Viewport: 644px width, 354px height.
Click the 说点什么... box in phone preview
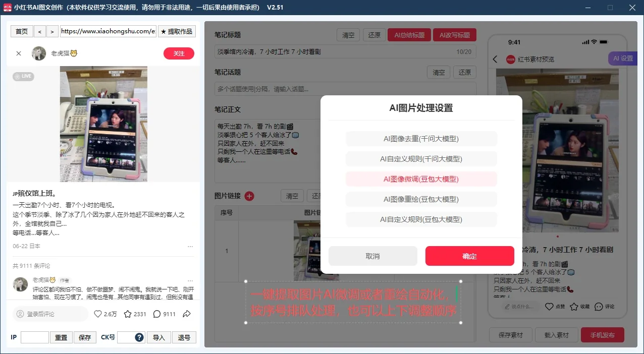click(521, 306)
